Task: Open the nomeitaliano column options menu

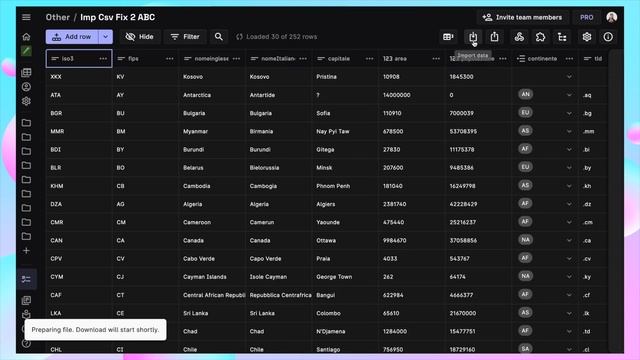Action: (x=303, y=59)
